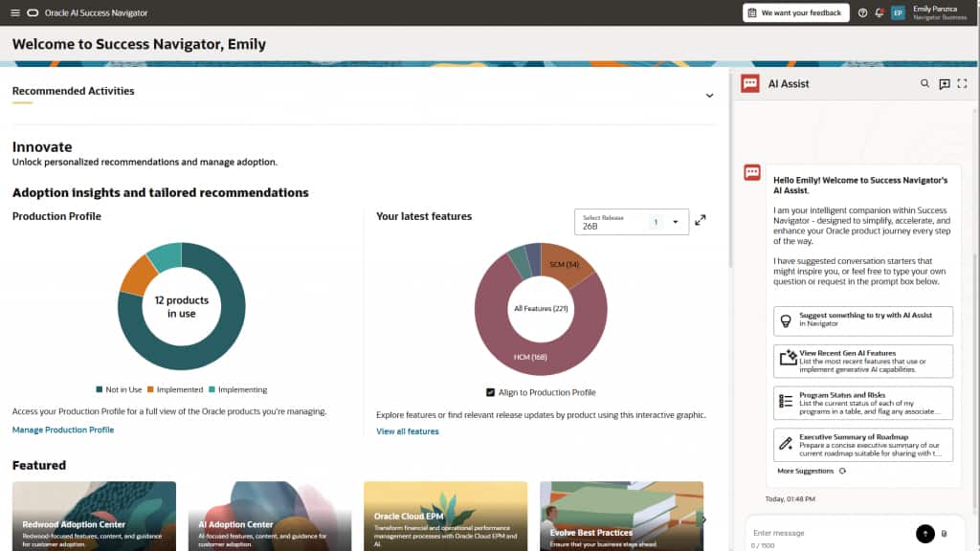
Task: Open the Select Release 26B dropdown
Action: [632, 222]
